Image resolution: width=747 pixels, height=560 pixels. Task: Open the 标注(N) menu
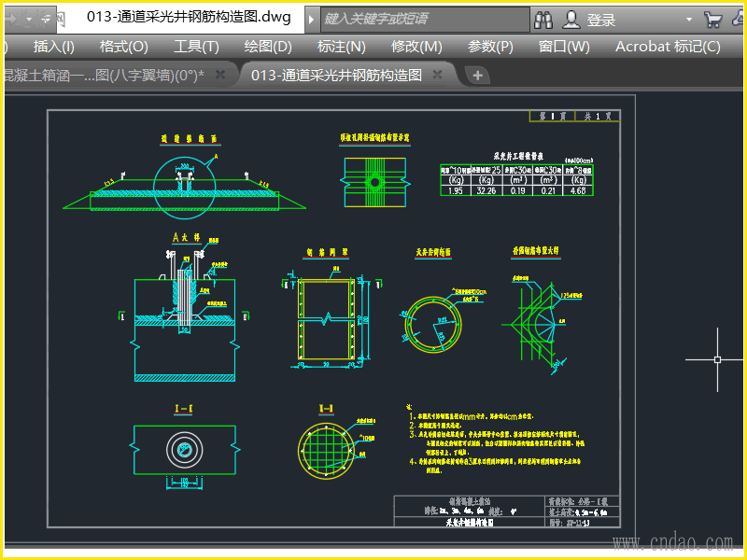click(341, 47)
